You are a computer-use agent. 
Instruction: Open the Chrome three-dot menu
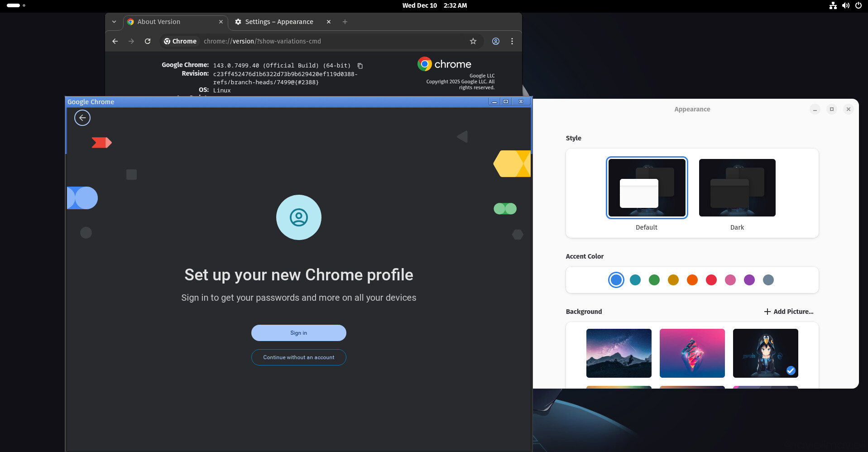[x=512, y=41]
